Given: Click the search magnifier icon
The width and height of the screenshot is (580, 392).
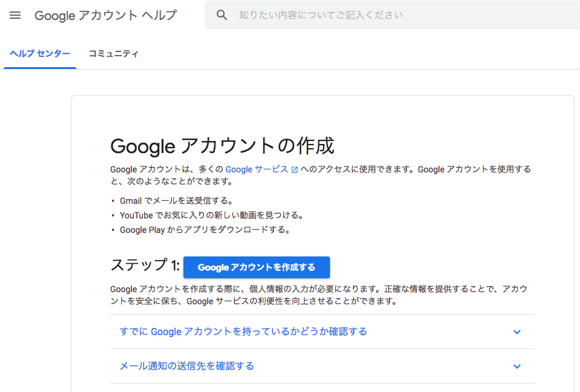Looking at the screenshot, I should pyautogui.click(x=222, y=15).
